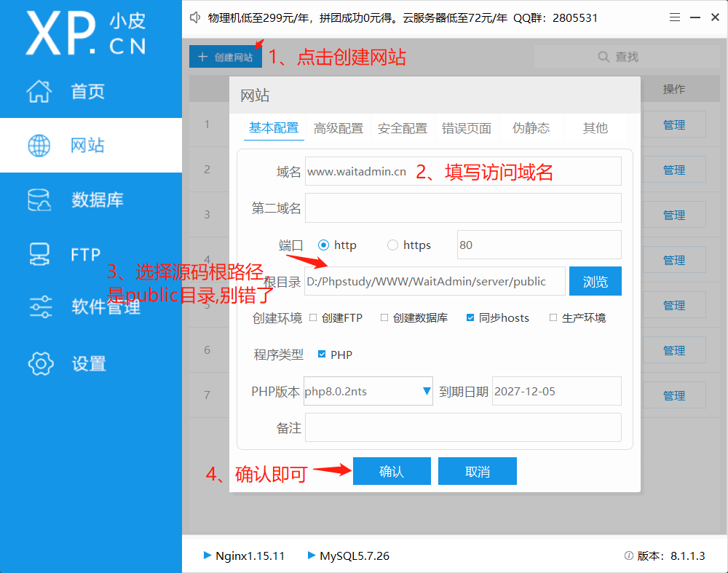
Task: Enable the 创建FTP checkbox
Action: click(313, 317)
